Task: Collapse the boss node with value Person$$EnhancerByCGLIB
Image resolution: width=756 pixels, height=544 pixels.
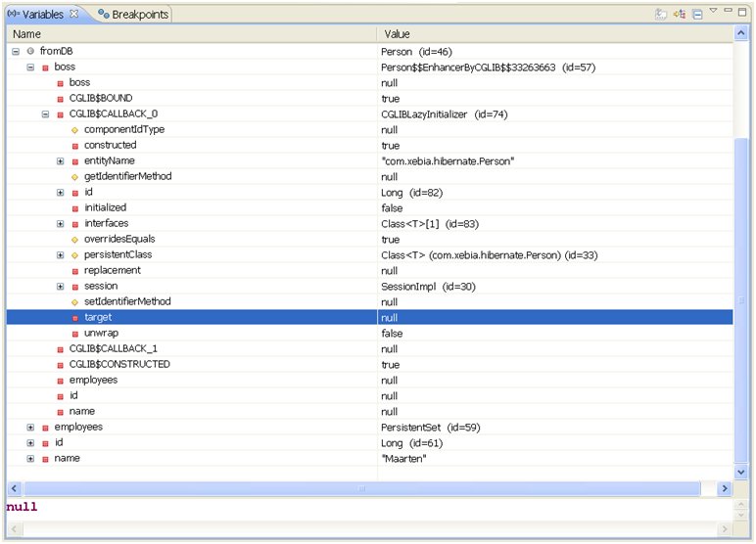Action: click(30, 67)
